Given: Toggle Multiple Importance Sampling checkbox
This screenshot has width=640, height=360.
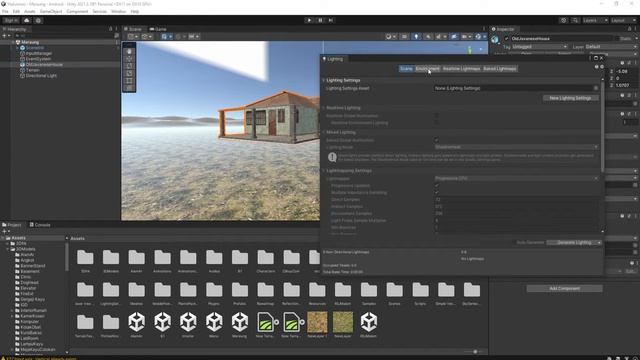Looking at the screenshot, I should pyautogui.click(x=436, y=192).
